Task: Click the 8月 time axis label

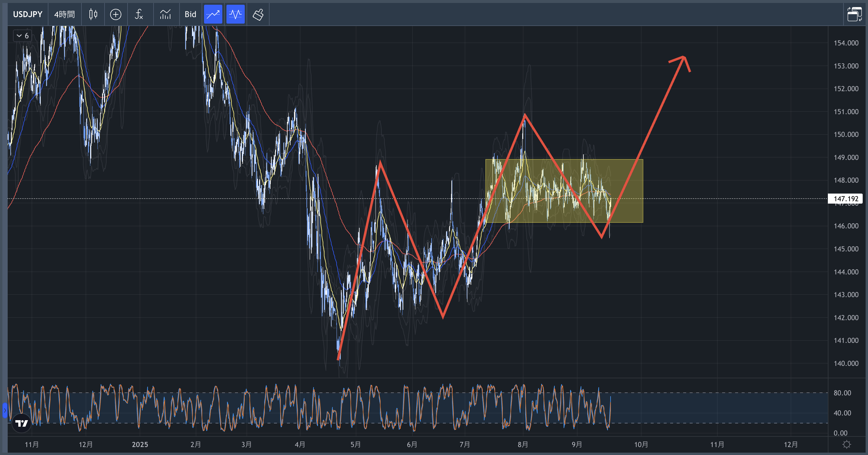Action: click(x=523, y=445)
